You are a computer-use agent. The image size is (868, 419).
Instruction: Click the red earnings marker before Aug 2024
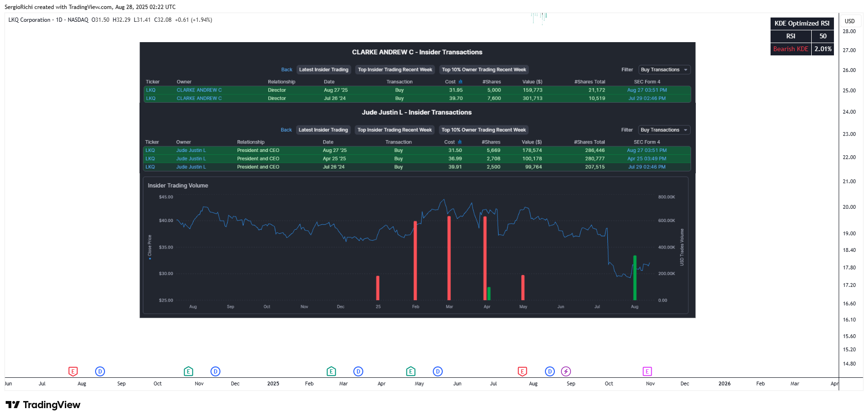[x=73, y=372]
